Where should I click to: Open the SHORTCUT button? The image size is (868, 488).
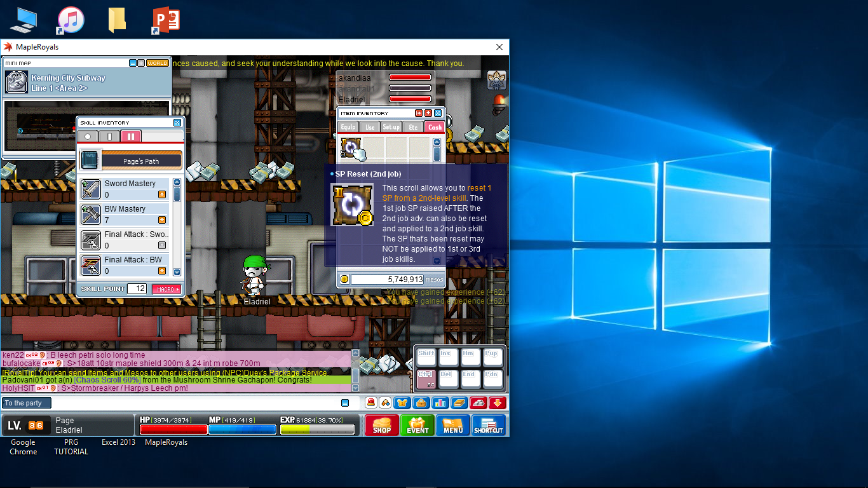[x=489, y=425]
